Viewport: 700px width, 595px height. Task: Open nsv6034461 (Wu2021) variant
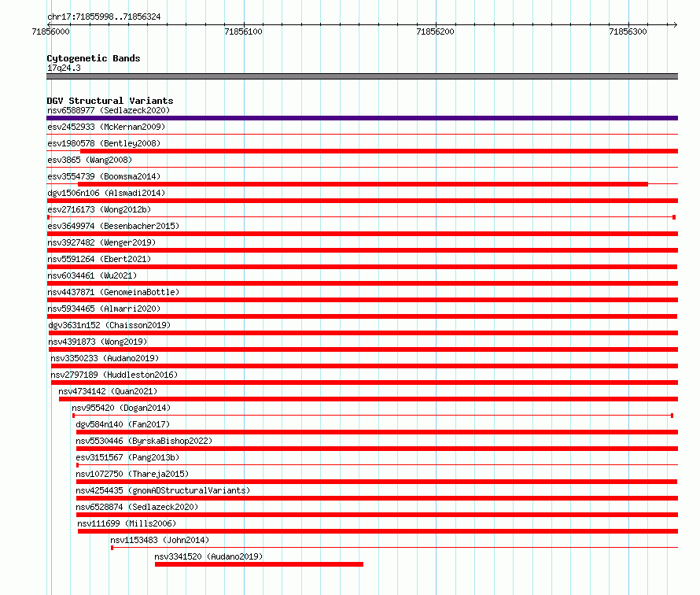(x=92, y=275)
